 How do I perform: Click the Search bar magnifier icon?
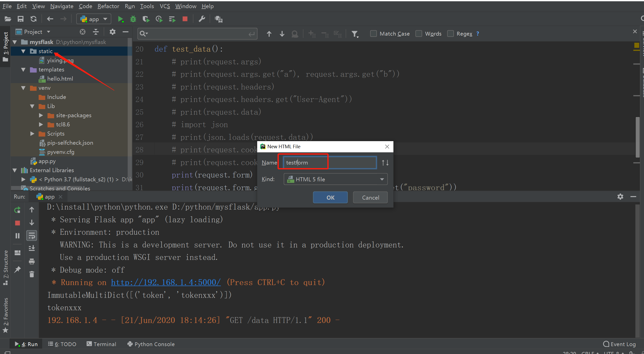[x=143, y=34]
